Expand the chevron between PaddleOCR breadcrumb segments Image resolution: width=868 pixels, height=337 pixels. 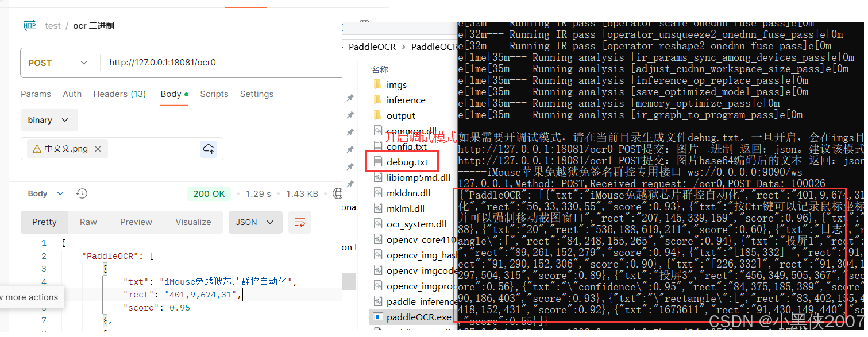pyautogui.click(x=403, y=47)
